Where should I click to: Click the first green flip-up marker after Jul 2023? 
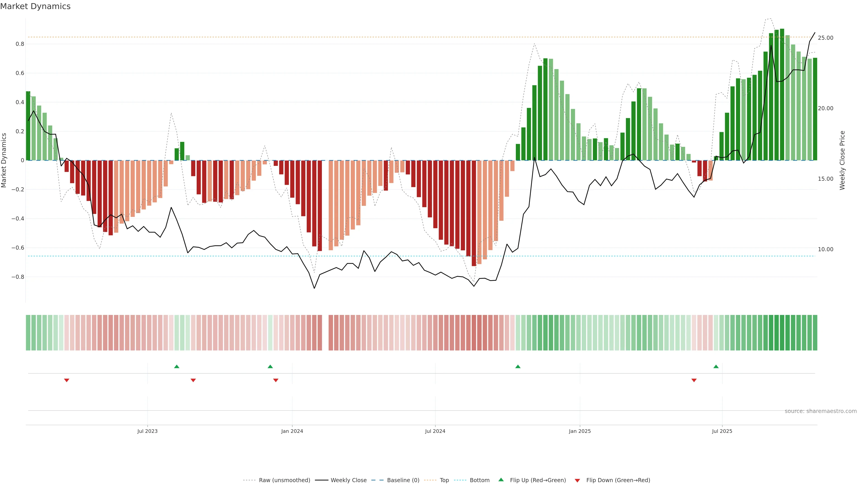pyautogui.click(x=177, y=366)
